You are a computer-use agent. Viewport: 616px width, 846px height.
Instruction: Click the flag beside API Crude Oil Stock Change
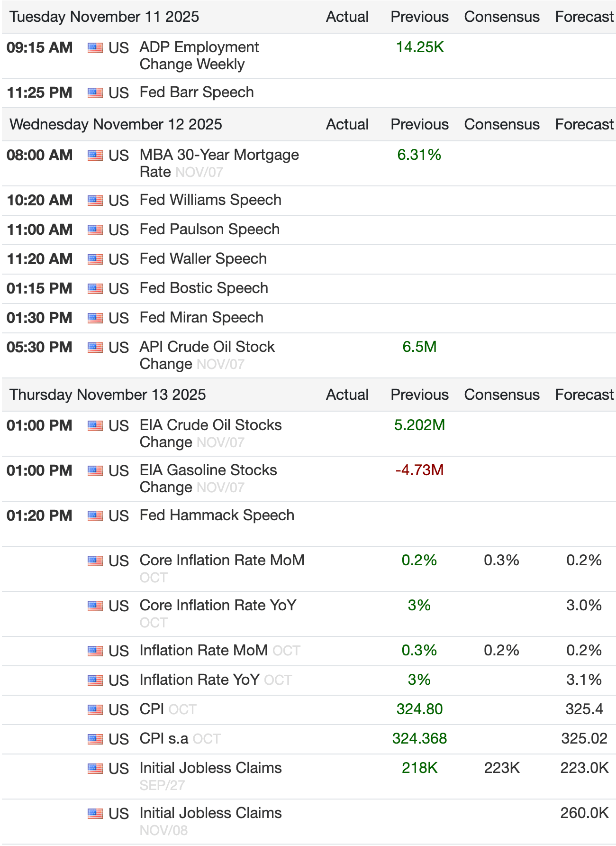tap(95, 348)
